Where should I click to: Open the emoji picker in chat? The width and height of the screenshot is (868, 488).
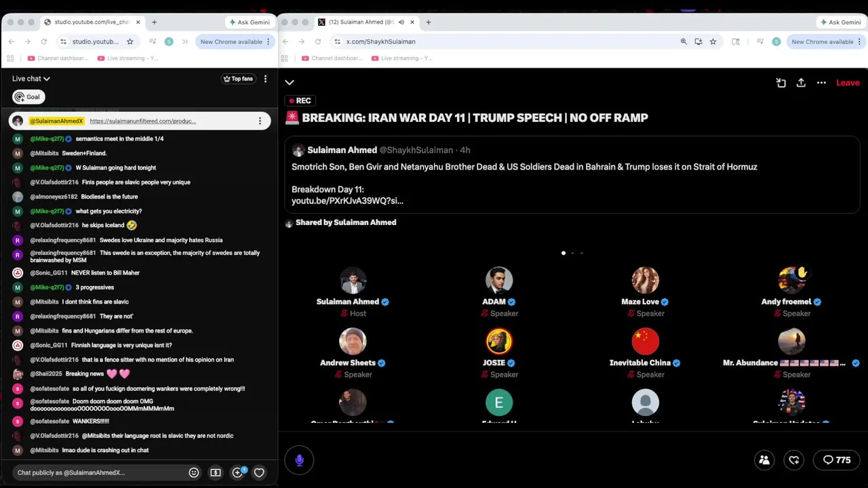pyautogui.click(x=194, y=472)
